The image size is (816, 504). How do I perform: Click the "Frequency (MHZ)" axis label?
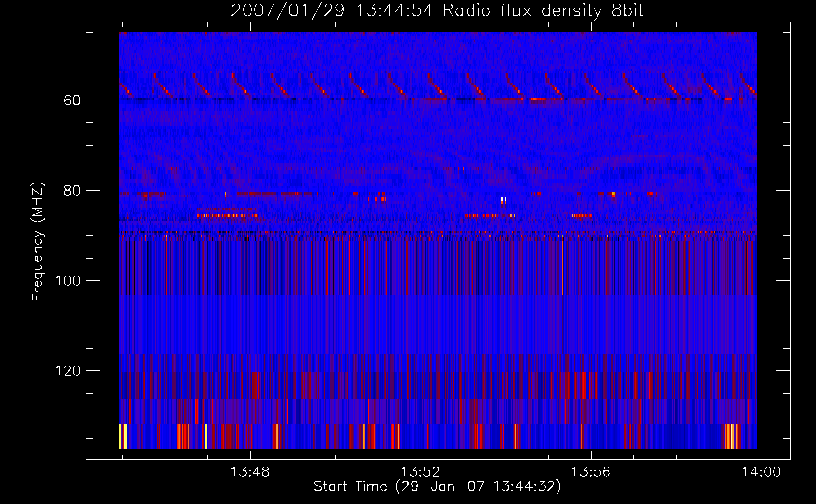pyautogui.click(x=38, y=241)
